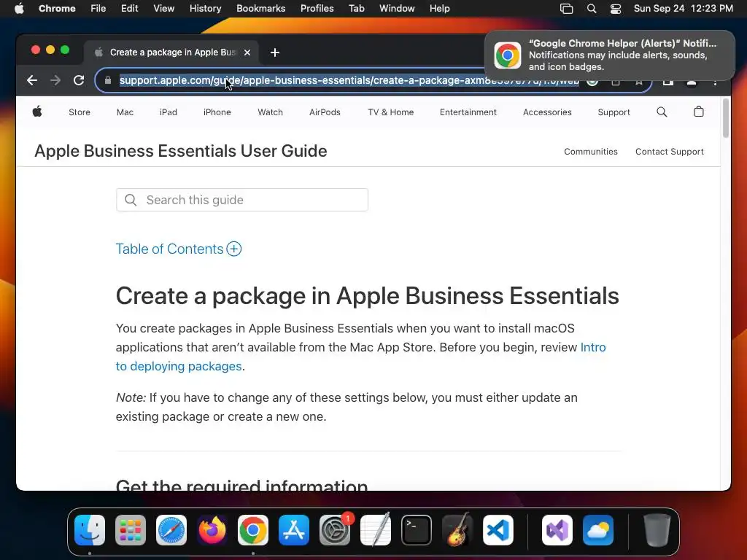The width and height of the screenshot is (747, 560).
Task: Open the View menu
Action: click(x=164, y=9)
